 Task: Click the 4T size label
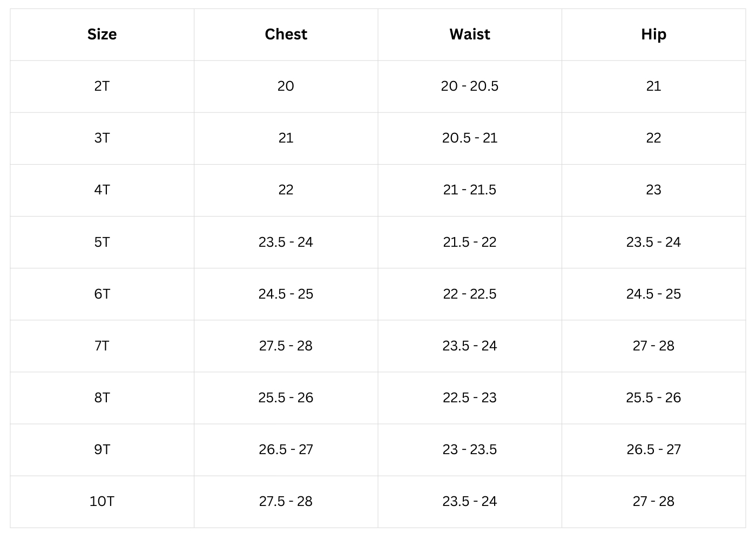102,190
